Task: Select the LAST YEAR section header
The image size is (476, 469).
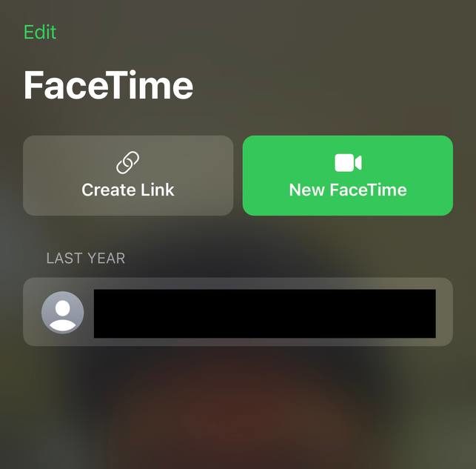Action: click(86, 259)
